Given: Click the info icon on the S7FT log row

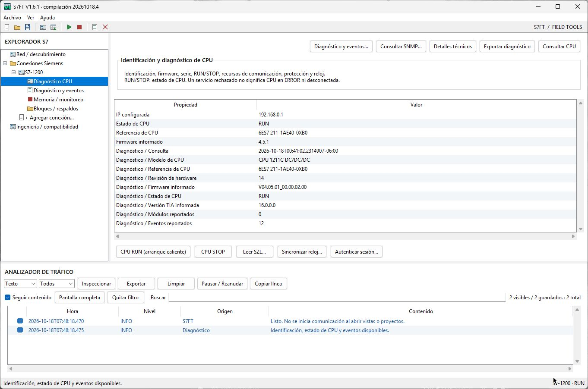Looking at the screenshot, I should [x=20, y=321].
